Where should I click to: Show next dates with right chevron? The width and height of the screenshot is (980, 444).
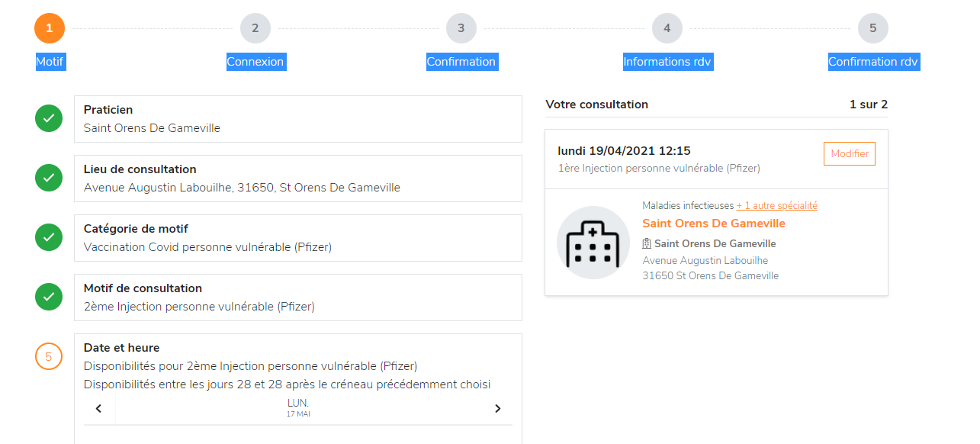coord(497,409)
